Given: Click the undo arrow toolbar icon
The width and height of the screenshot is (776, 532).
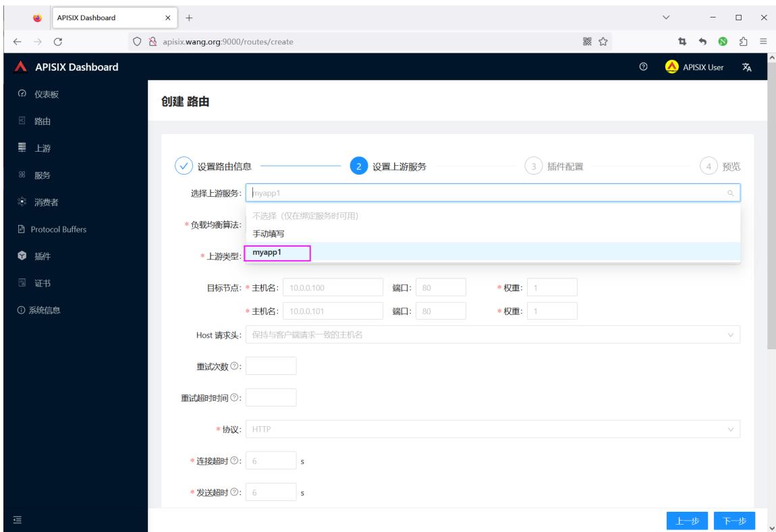Looking at the screenshot, I should (702, 42).
